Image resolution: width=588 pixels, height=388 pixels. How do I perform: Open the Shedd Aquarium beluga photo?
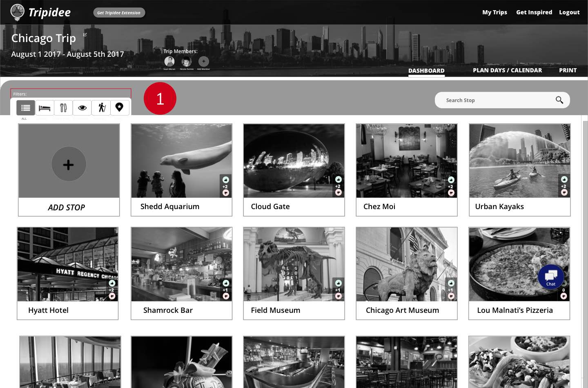pos(181,161)
